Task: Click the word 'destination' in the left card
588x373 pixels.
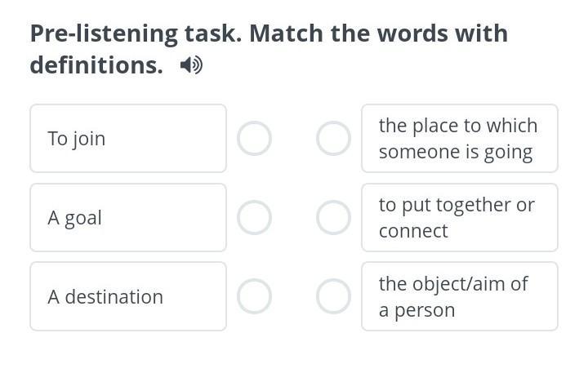Action: pyautogui.click(x=114, y=297)
